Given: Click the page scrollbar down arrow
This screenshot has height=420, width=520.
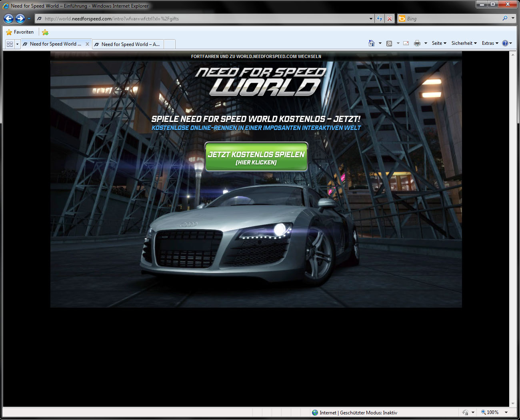Looking at the screenshot, I should point(513,404).
